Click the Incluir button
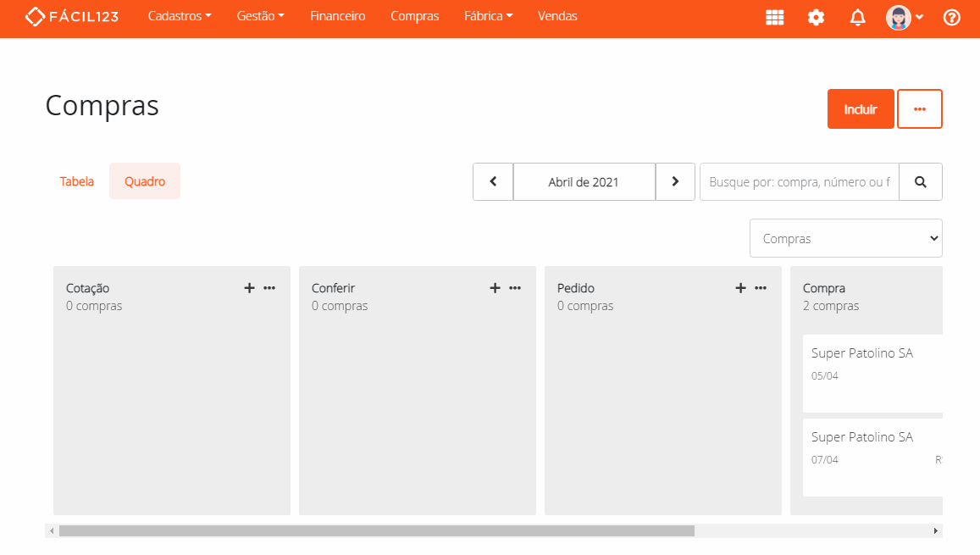Viewport: 980px width, 555px height. (861, 108)
